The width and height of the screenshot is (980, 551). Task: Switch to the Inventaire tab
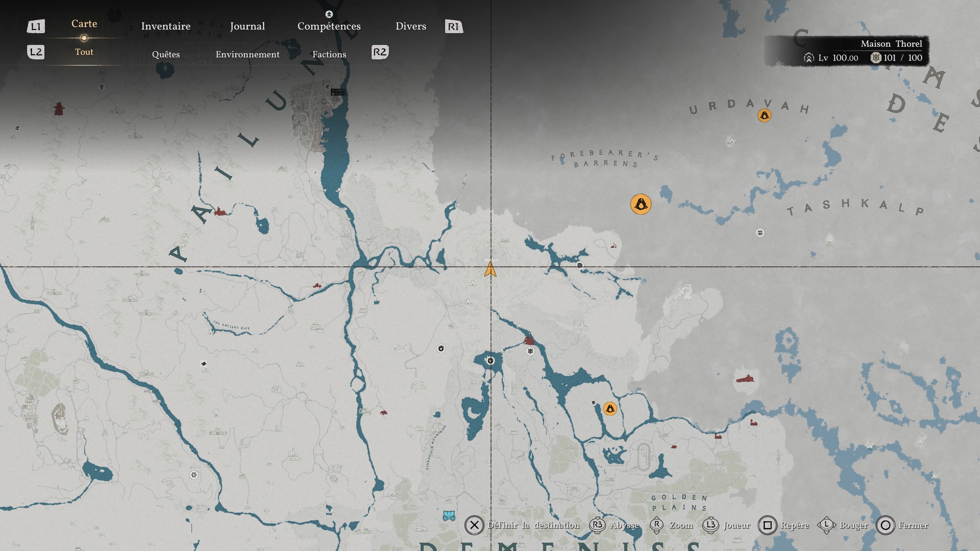pos(166,26)
